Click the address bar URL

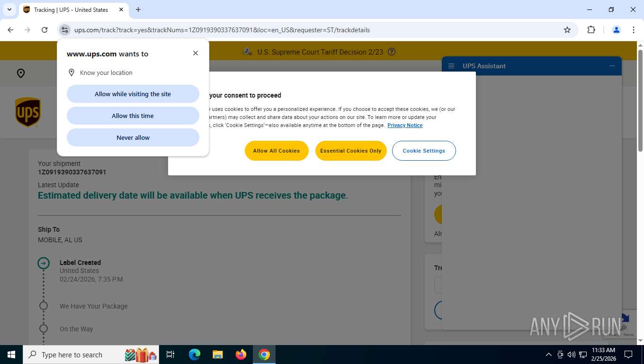[222, 30]
